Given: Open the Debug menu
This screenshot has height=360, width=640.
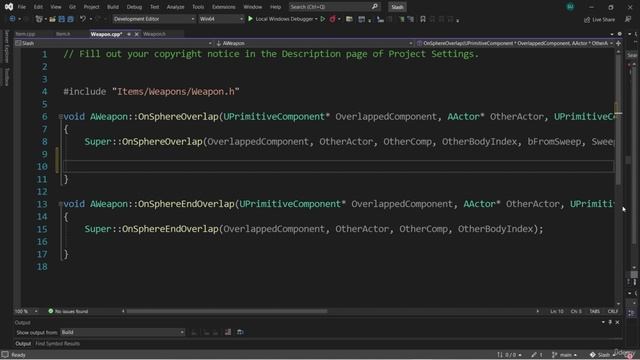Looking at the screenshot, I should pos(134,7).
